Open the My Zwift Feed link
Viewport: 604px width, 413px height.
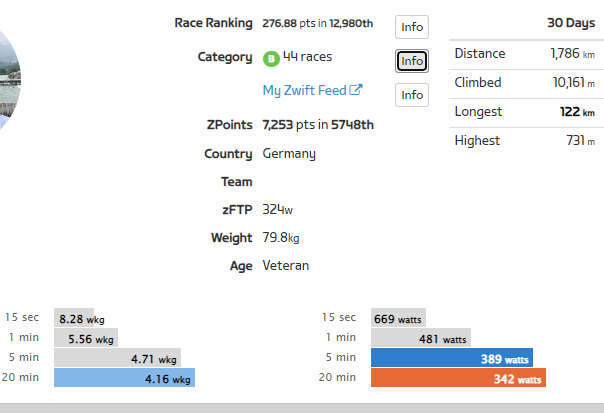coord(304,91)
